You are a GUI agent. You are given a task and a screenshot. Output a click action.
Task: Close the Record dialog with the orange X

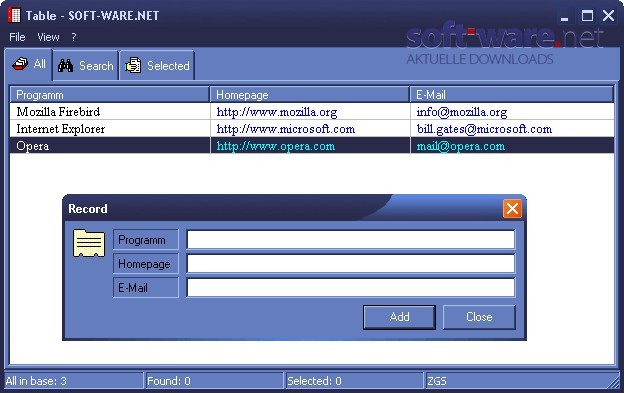click(x=512, y=208)
